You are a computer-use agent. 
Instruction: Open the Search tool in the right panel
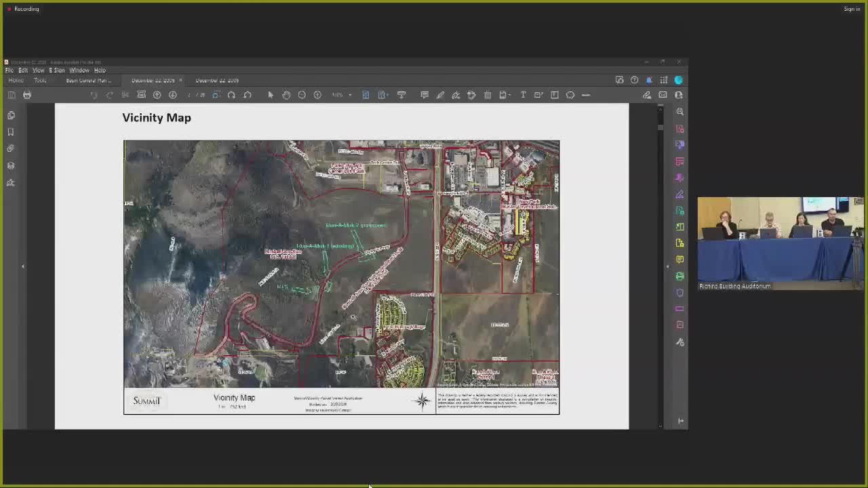679,112
